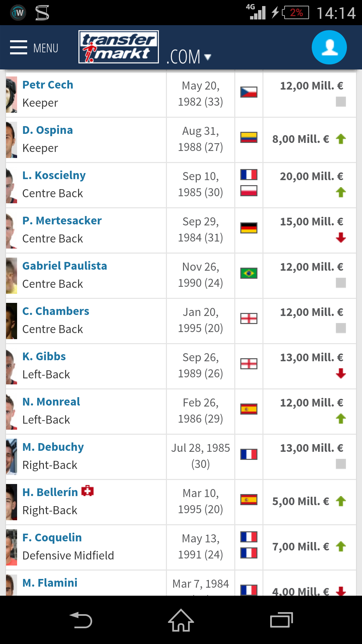
Task: Tap the Android home navigation button
Action: pyautogui.click(x=181, y=620)
